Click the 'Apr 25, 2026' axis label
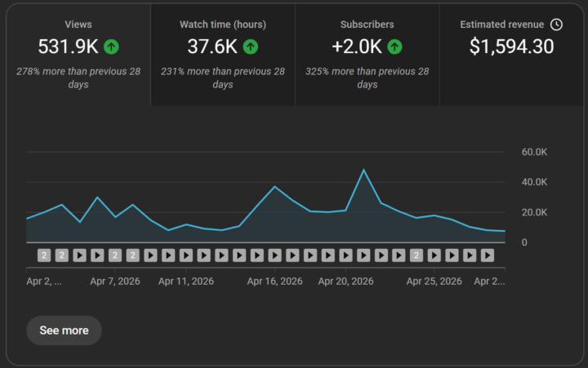Image resolution: width=588 pixels, height=368 pixels. point(434,282)
